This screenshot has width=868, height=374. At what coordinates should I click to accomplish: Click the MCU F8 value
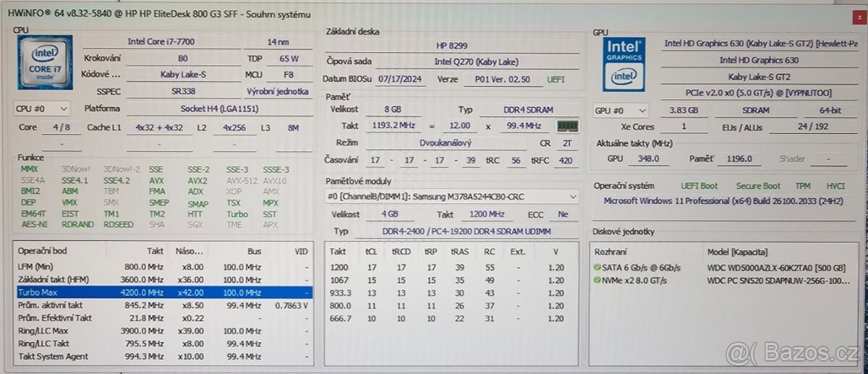pyautogui.click(x=289, y=75)
